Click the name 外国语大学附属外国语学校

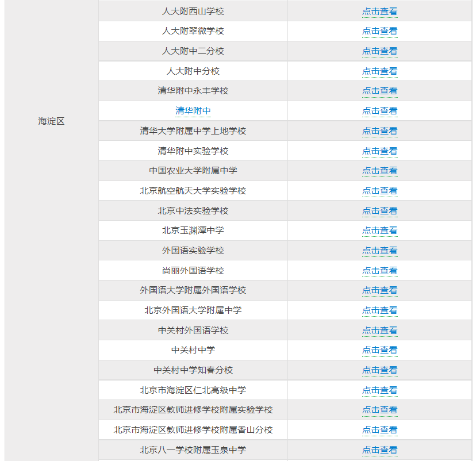tap(193, 290)
